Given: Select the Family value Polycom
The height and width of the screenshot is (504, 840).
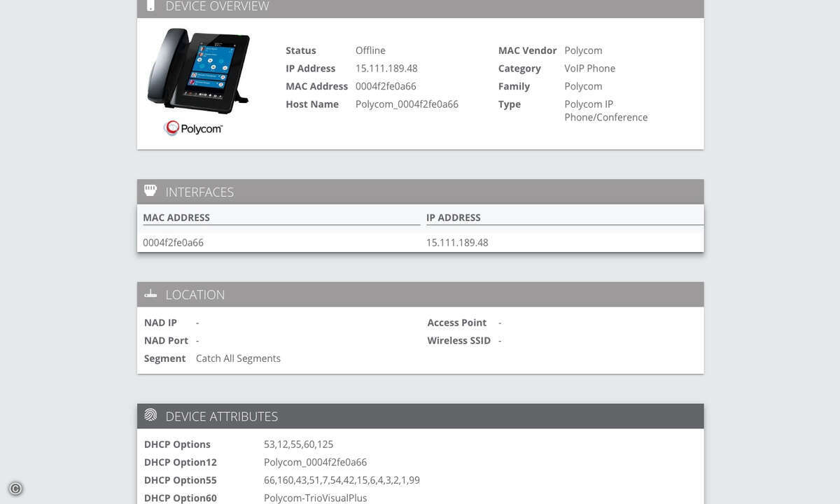Looking at the screenshot, I should click(x=583, y=86).
